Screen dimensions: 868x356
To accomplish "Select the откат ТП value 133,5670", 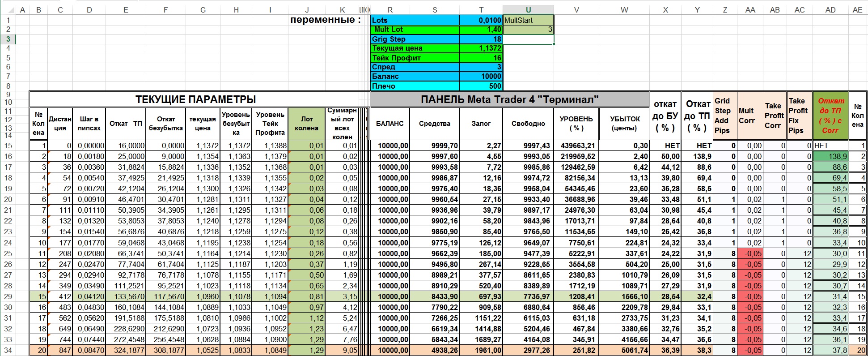I will pos(126,296).
